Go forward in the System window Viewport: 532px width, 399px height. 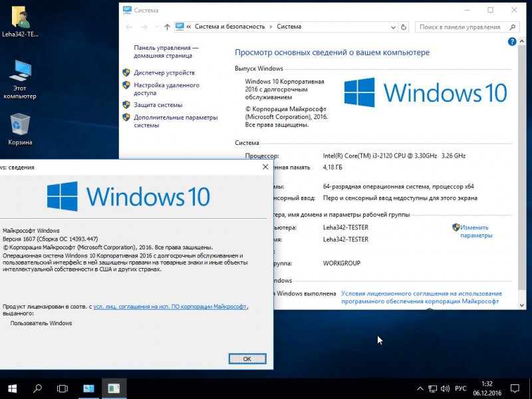pos(144,27)
